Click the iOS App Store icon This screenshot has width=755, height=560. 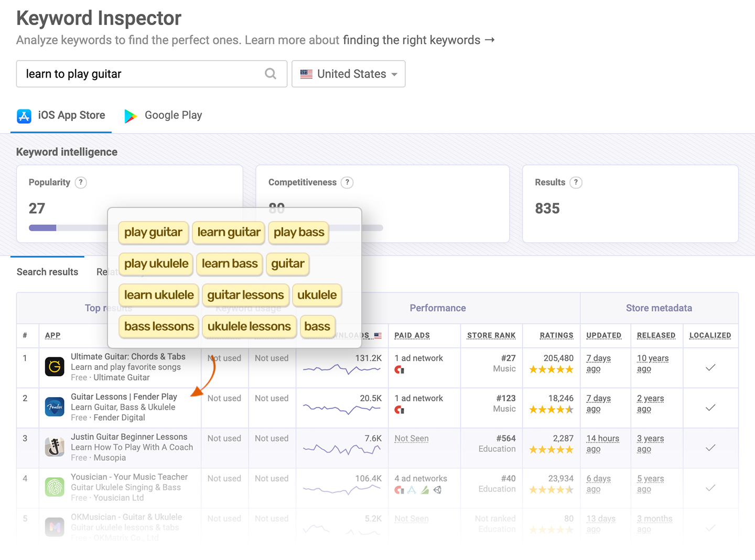24,116
